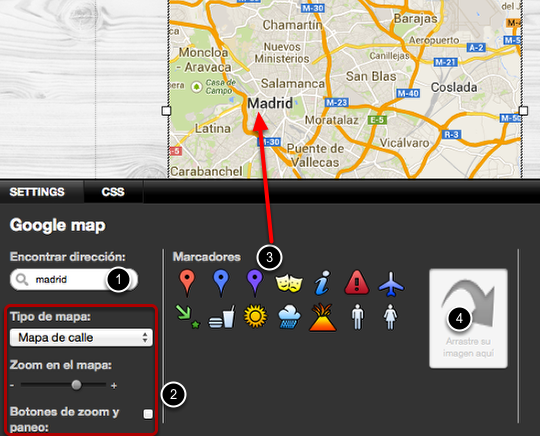Pick the red warning triangle marker
Screen dimensions: 540x436
pos(357,282)
